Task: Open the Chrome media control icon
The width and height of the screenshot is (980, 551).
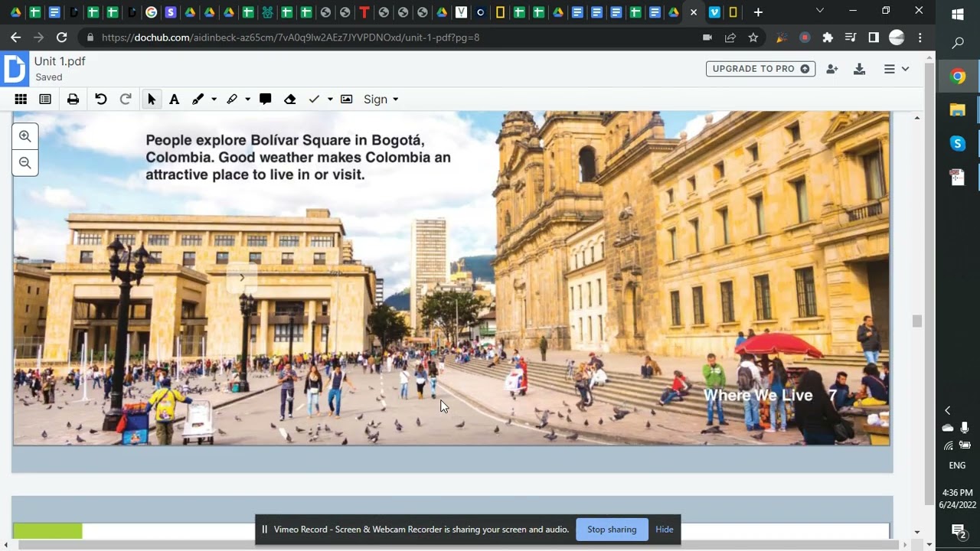Action: [x=851, y=37]
